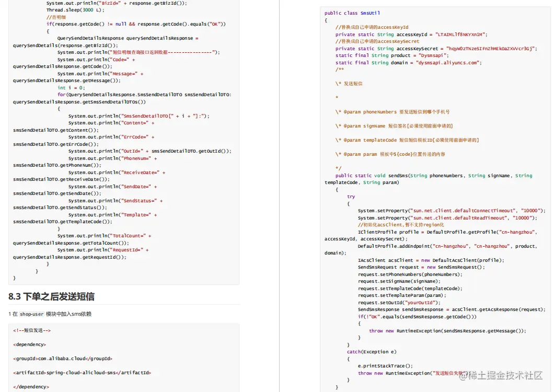Viewport: 554px width, 392px height.
Task: Click the "@param templateCode" Javadoc line
Action: [407, 140]
